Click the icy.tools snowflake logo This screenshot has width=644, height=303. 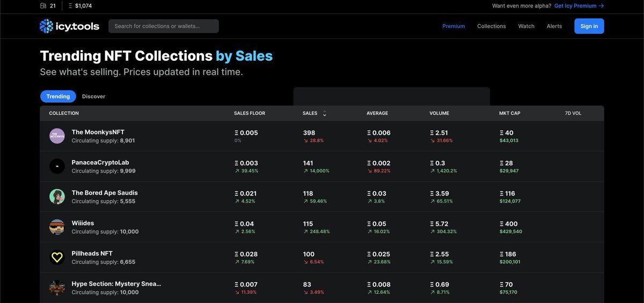pyautogui.click(x=46, y=26)
